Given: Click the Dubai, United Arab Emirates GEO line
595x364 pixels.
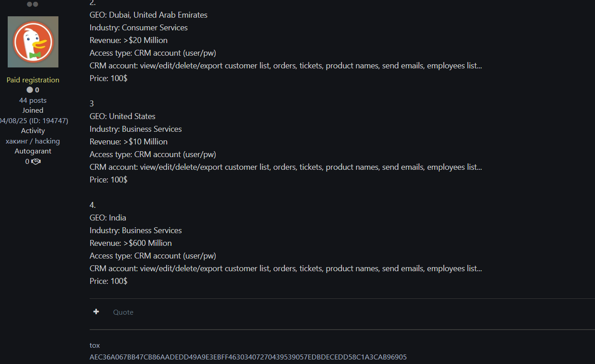Looking at the screenshot, I should (x=148, y=15).
